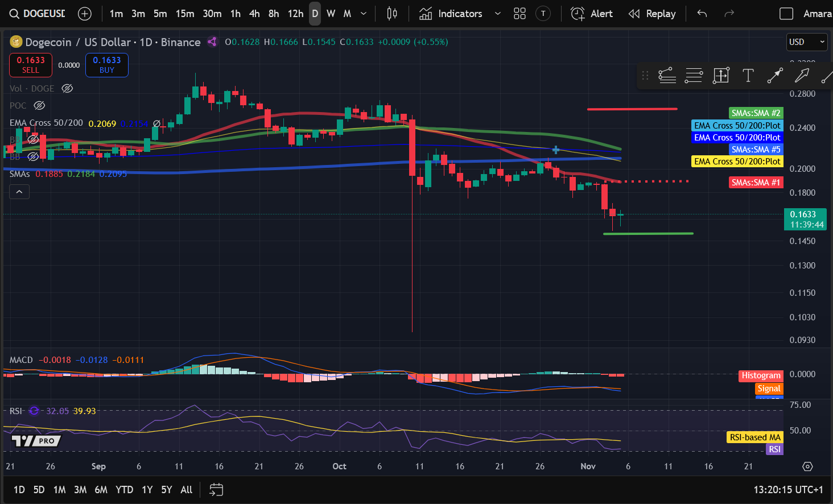This screenshot has height=504, width=833.
Task: Switch to the 1M range tab
Action: pyautogui.click(x=59, y=489)
